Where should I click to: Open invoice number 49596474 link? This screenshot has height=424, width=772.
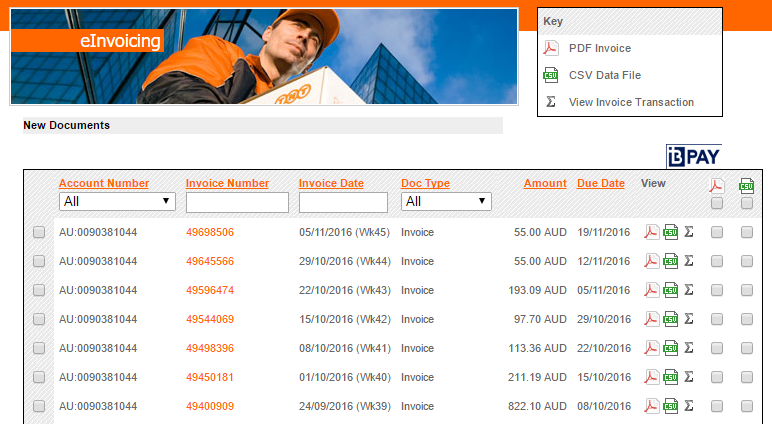point(210,291)
